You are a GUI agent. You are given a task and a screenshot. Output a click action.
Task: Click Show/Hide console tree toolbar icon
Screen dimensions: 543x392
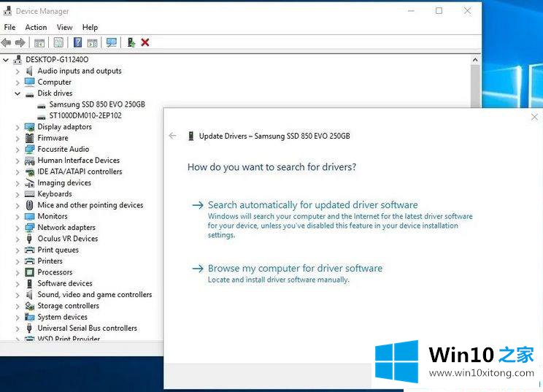click(x=39, y=43)
